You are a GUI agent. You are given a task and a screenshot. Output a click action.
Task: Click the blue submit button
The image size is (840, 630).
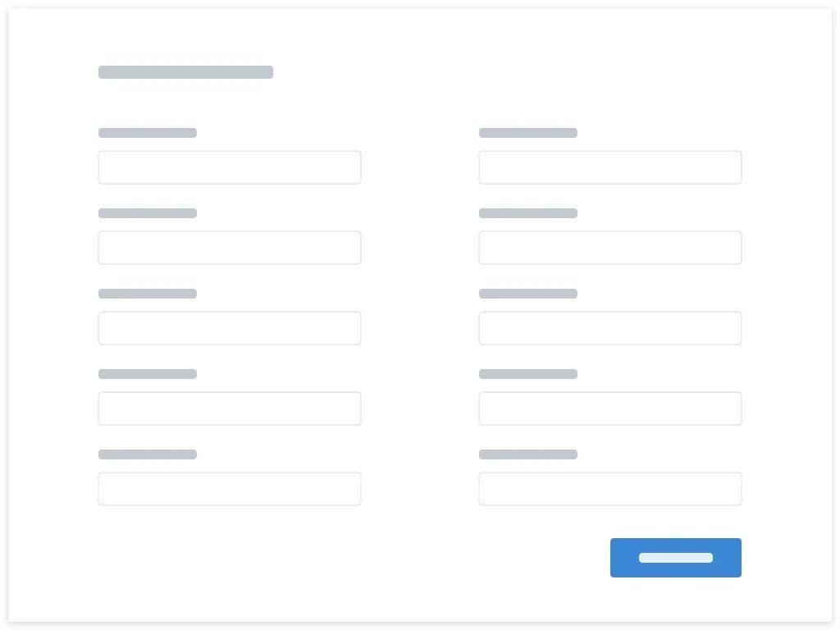pos(676,558)
